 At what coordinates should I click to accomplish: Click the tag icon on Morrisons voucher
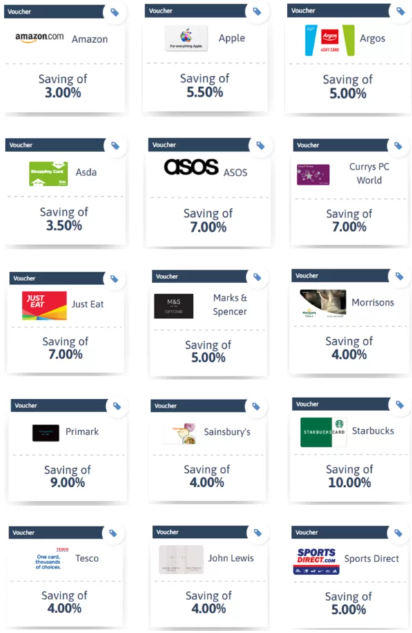pyautogui.click(x=399, y=277)
